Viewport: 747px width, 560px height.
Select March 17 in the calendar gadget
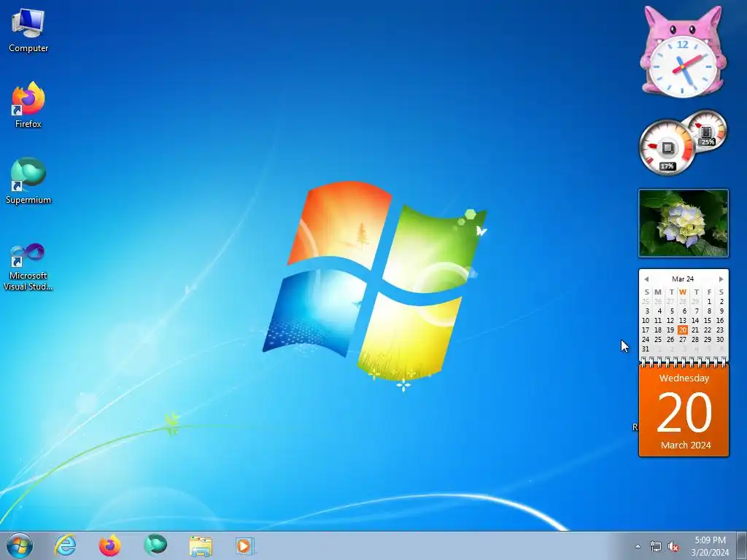tap(646, 330)
